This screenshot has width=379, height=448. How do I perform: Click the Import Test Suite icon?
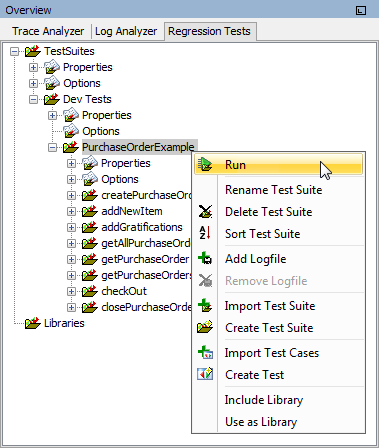pyautogui.click(x=205, y=306)
